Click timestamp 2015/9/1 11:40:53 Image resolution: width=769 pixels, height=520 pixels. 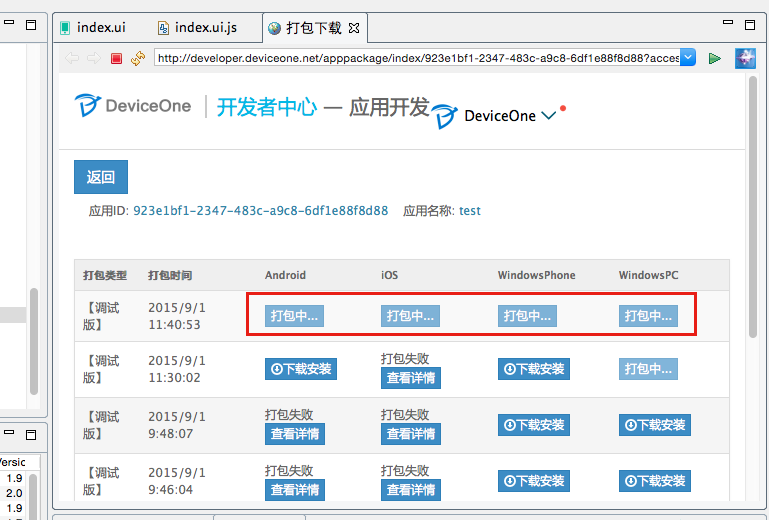pyautogui.click(x=177, y=316)
